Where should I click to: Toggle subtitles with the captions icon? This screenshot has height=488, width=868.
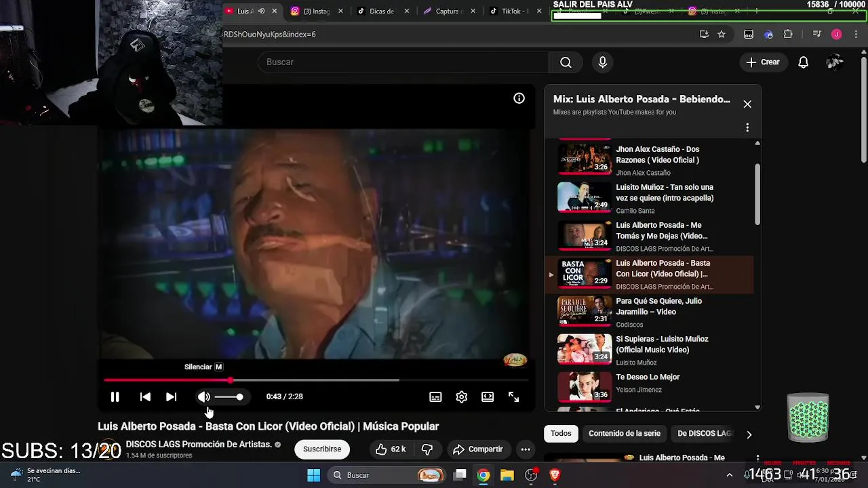point(435,397)
